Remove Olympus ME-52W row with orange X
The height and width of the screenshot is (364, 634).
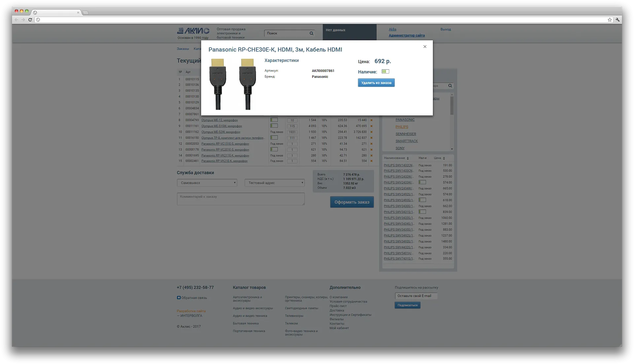pyautogui.click(x=371, y=132)
